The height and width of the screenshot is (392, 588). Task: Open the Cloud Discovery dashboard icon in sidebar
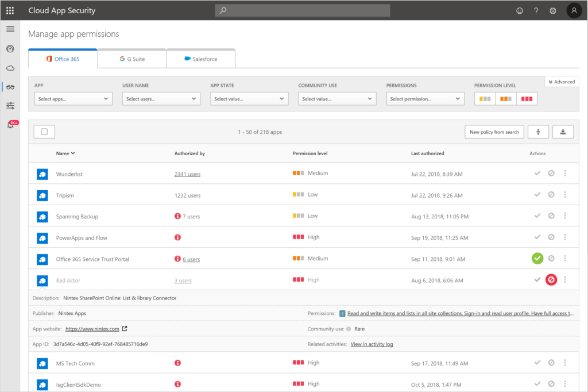(x=10, y=68)
